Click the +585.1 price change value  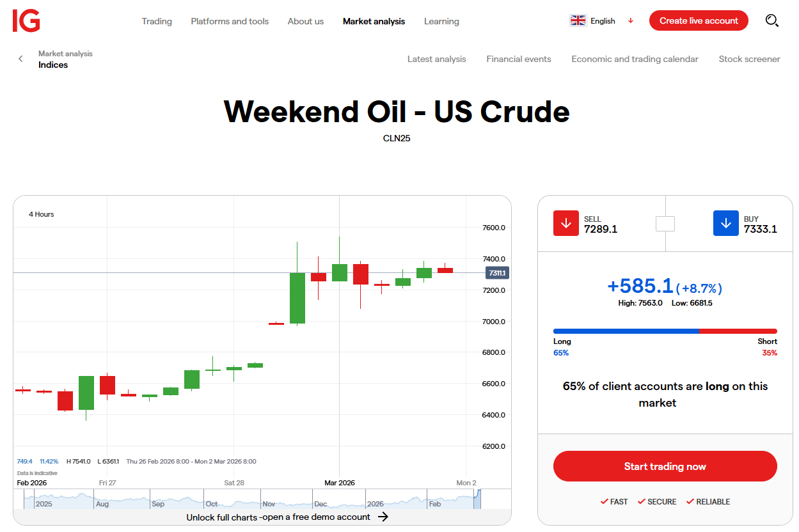[640, 286]
